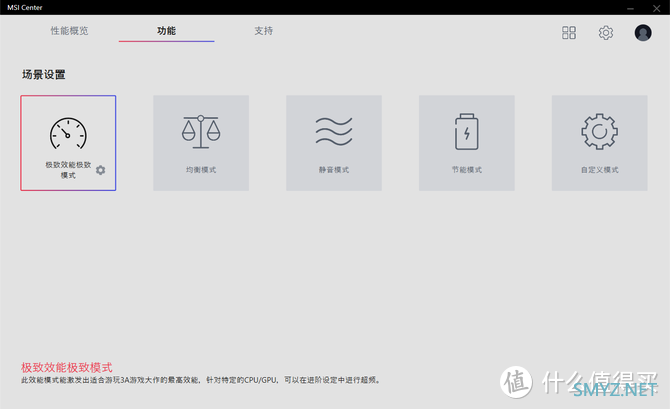Open the 支持 tab
This screenshot has width=670, height=409.
click(264, 31)
